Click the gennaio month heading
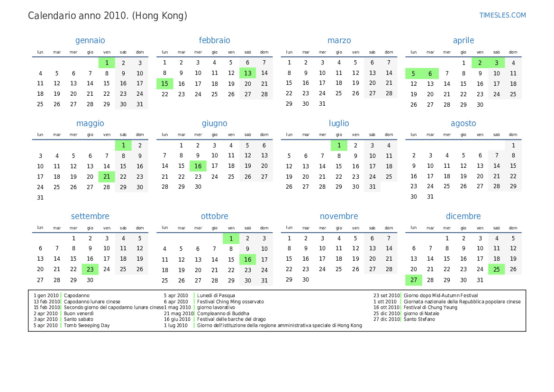 tap(90, 41)
